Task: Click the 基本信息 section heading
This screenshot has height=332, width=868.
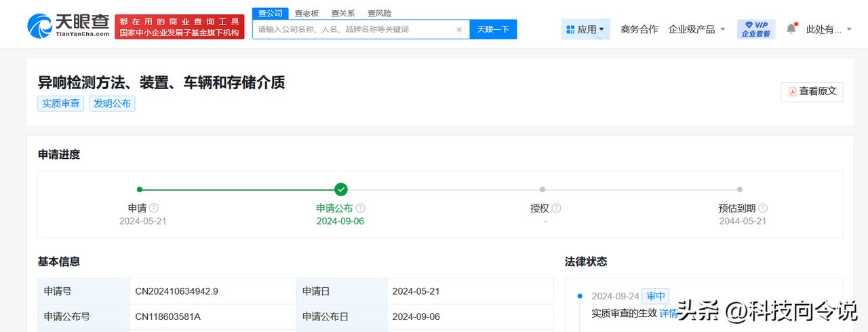Action: click(59, 261)
